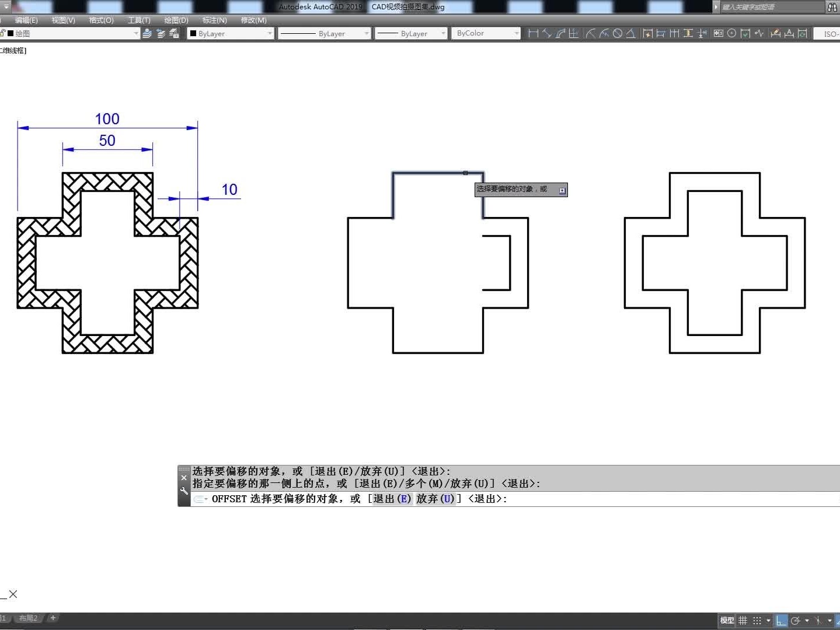
Task: Choose the Arc Length dimension tool
Action: (x=560, y=33)
